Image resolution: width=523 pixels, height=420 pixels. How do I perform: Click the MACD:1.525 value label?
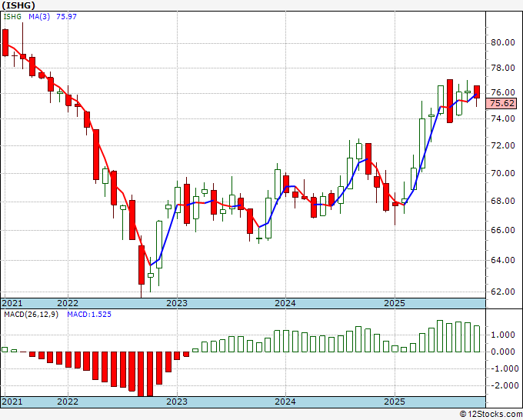tap(89, 315)
